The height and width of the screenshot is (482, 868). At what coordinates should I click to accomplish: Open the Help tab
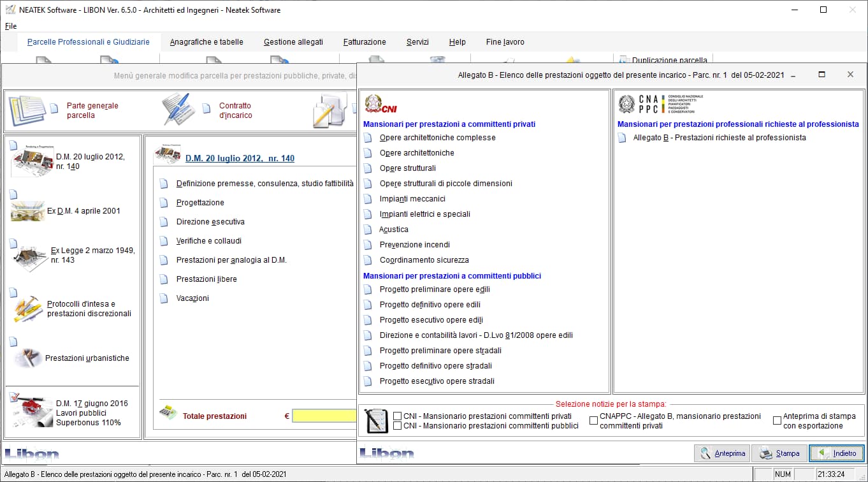click(457, 42)
